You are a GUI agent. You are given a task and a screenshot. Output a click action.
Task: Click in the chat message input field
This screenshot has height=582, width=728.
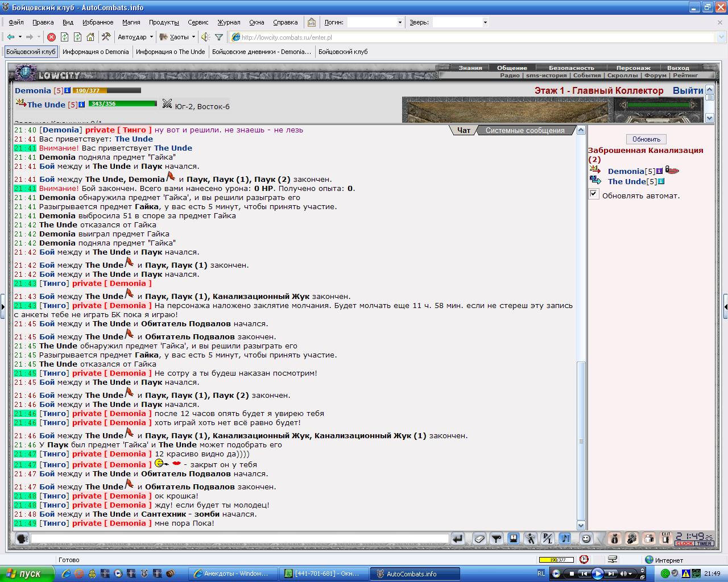coord(240,538)
